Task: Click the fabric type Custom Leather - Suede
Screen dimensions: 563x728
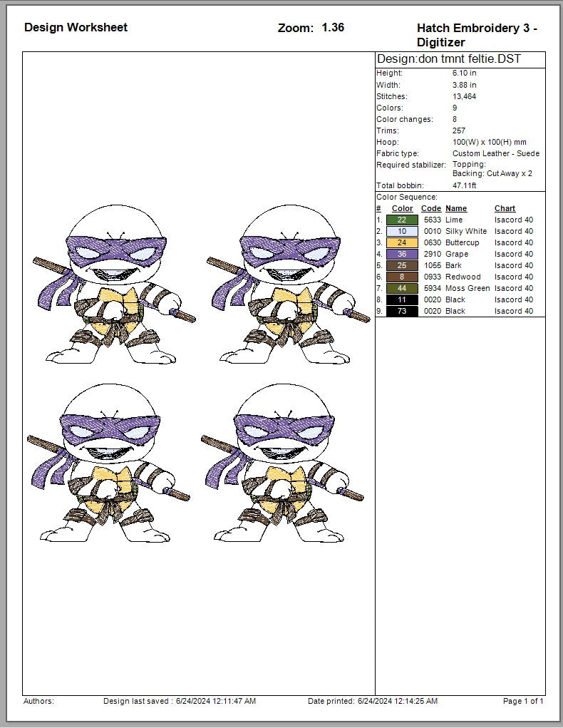Action: point(496,153)
